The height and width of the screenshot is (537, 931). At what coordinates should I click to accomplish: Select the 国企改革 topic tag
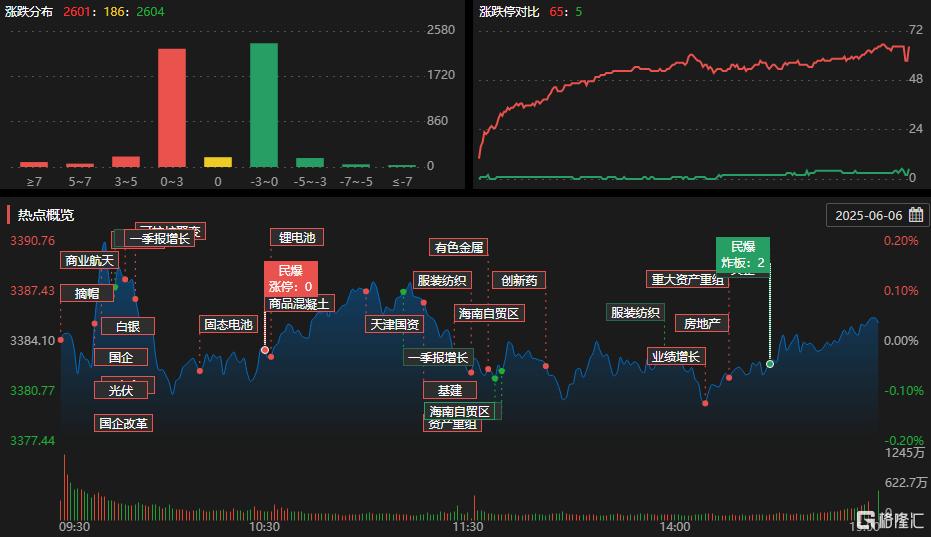tap(124, 423)
